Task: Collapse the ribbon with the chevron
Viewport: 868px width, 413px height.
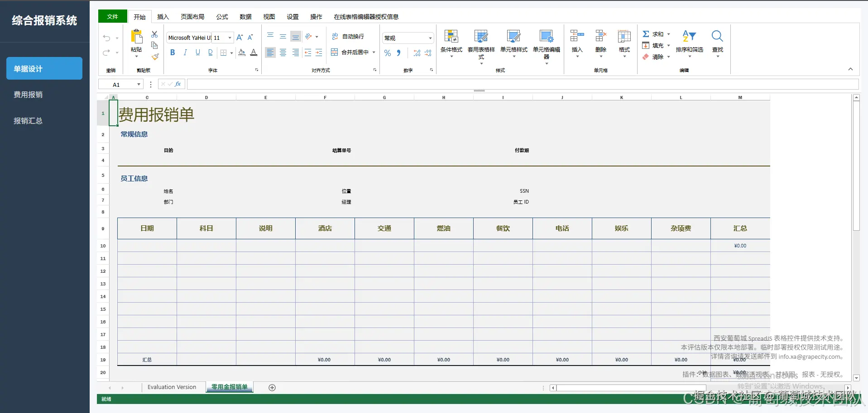Action: [850, 69]
